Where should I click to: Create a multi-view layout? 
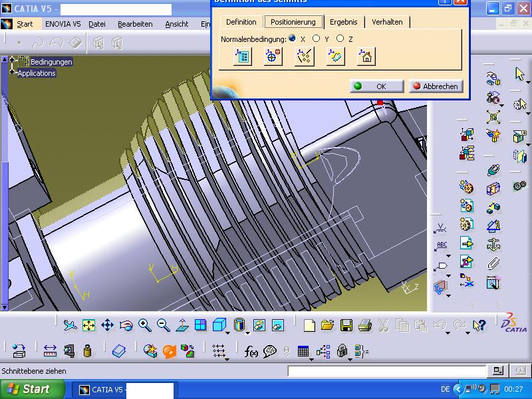pos(201,325)
